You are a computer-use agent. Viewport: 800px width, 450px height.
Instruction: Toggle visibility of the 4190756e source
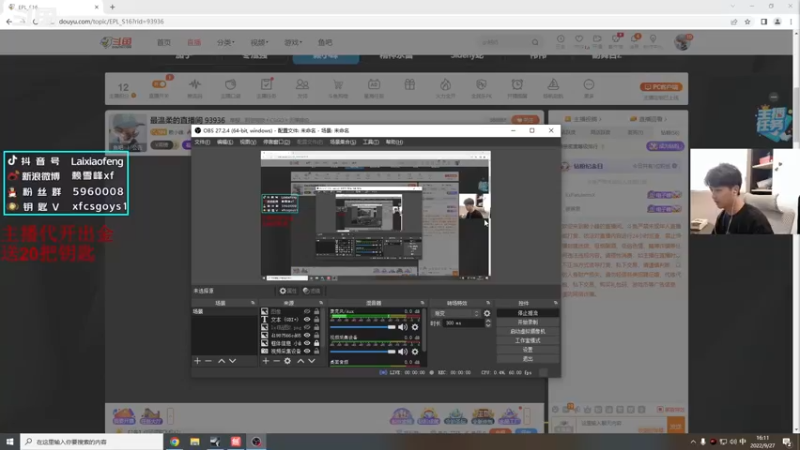click(x=307, y=335)
